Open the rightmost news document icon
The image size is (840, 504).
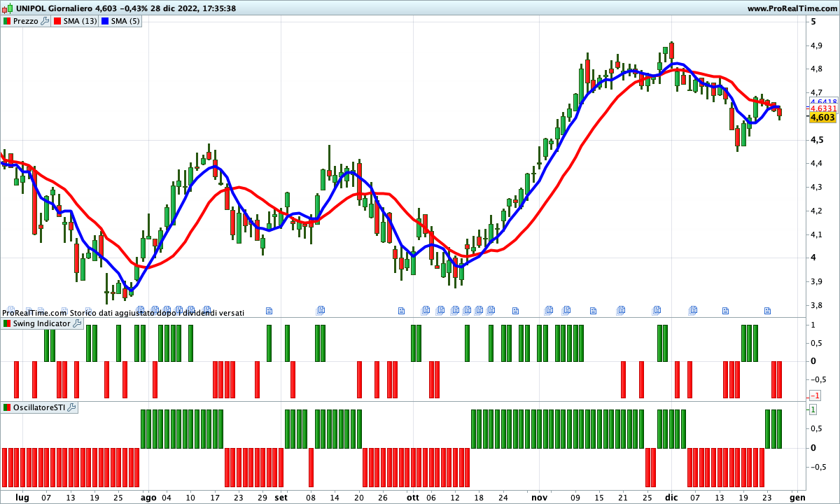[767, 310]
